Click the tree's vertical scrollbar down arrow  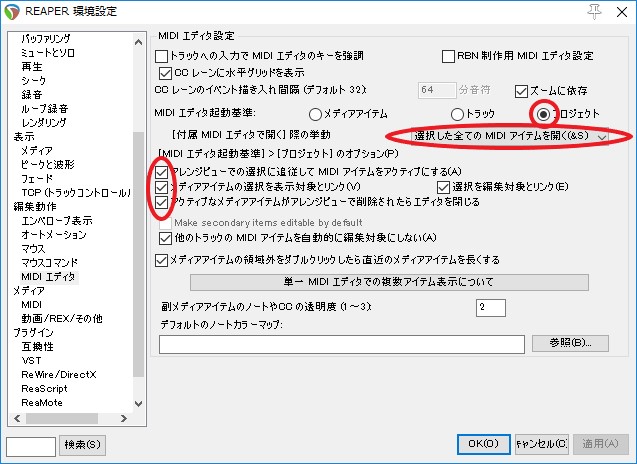pos(138,403)
